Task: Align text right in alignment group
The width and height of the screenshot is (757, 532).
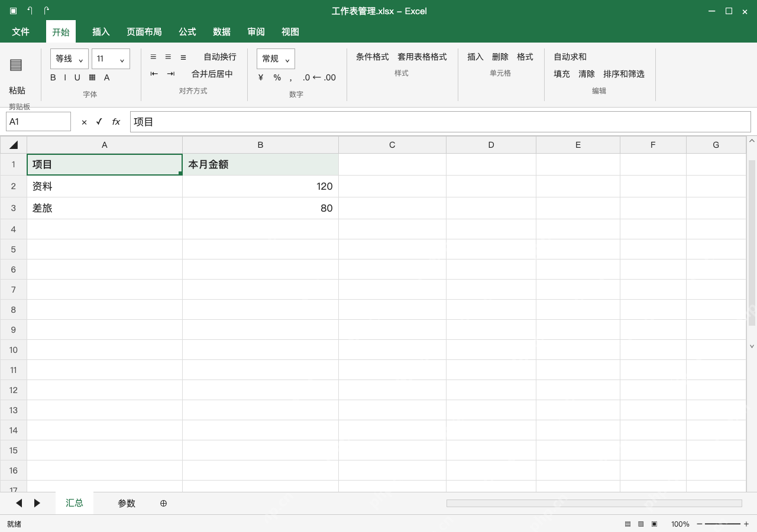Action: (x=183, y=57)
